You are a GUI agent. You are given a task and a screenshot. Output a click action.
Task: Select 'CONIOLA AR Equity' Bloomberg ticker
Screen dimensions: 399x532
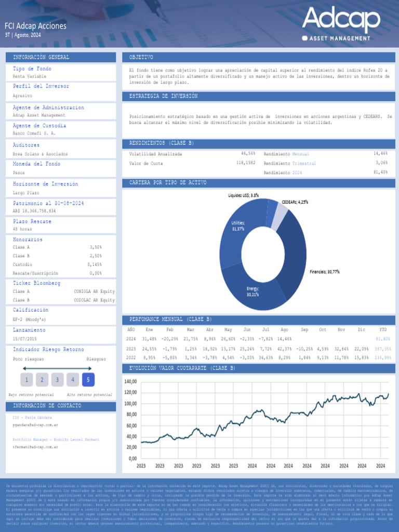pos(95,291)
